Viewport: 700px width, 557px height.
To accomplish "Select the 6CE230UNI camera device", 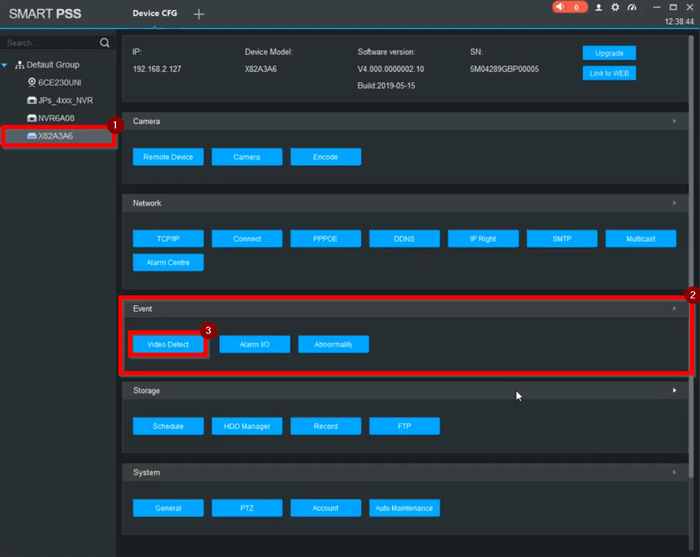I will click(60, 82).
